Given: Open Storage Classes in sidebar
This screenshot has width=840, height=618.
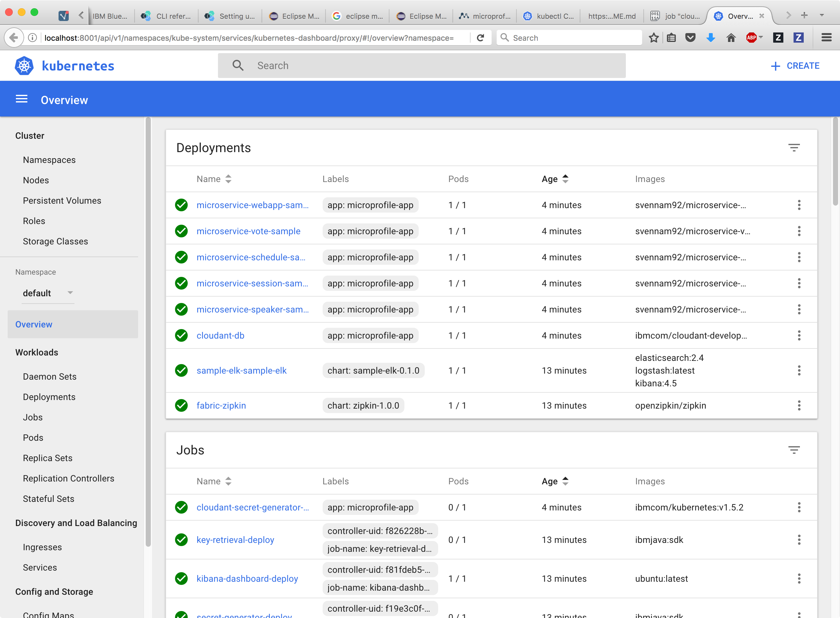Looking at the screenshot, I should pos(55,242).
